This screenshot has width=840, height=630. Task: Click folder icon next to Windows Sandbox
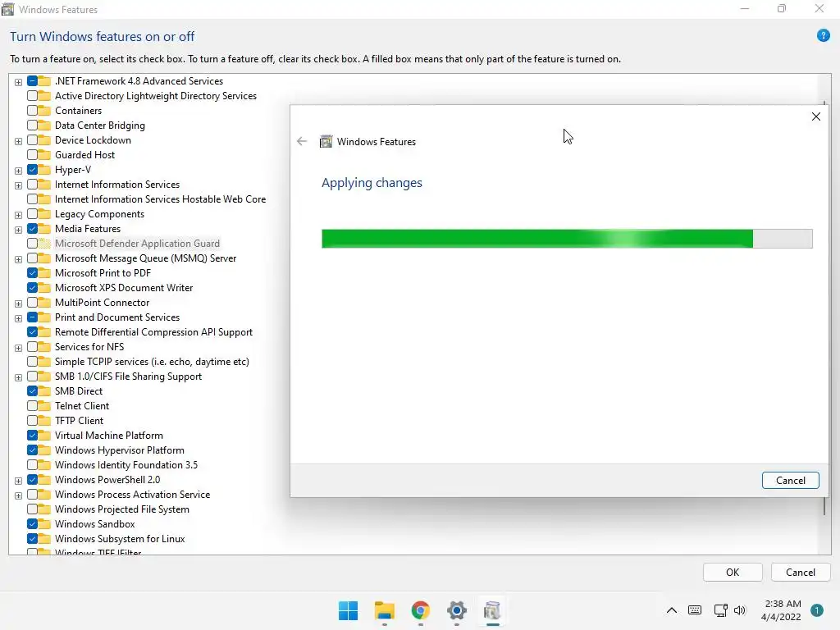(44, 524)
